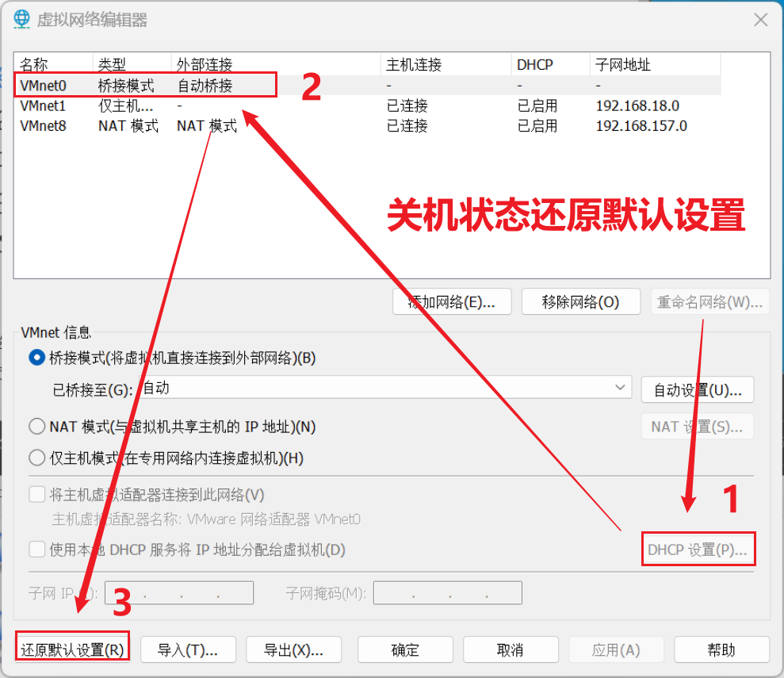Click NAT 模式 type cell of VMnet8
This screenshot has width=784, height=678.
(x=128, y=125)
